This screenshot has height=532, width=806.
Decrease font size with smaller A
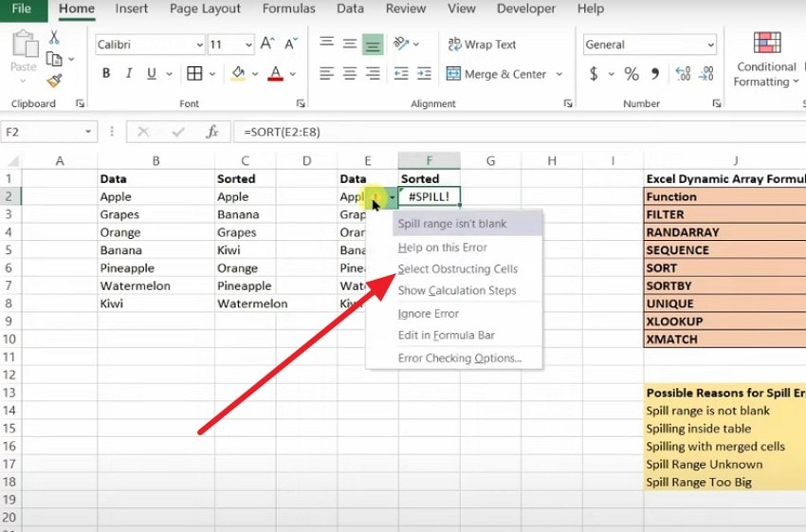[290, 45]
